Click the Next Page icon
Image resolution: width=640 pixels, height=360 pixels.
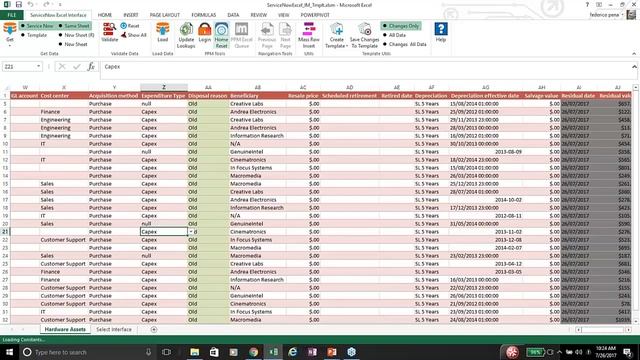(x=285, y=30)
